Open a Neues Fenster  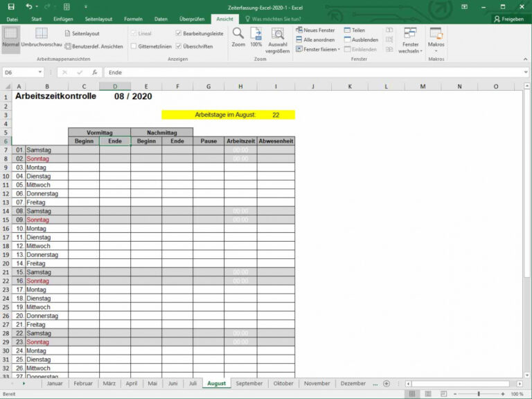pos(315,30)
